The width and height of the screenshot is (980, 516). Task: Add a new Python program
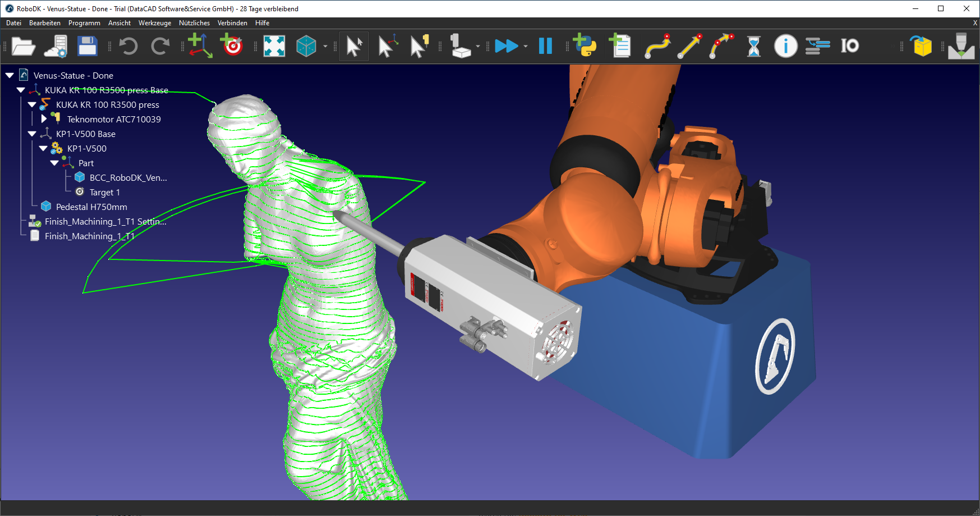[x=584, y=46]
